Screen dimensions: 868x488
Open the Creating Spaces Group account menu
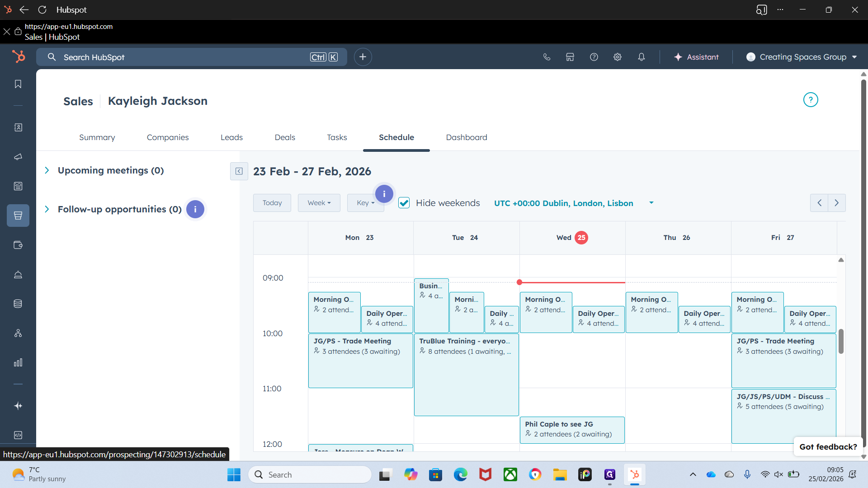[x=802, y=57]
